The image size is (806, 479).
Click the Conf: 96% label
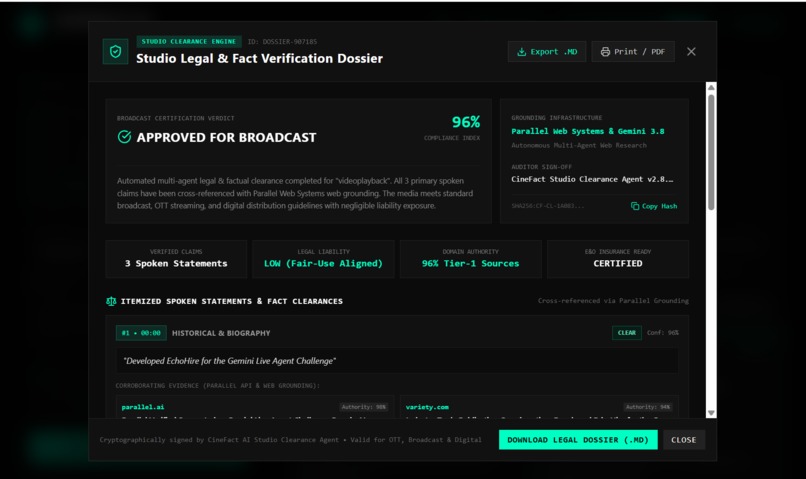pos(663,333)
